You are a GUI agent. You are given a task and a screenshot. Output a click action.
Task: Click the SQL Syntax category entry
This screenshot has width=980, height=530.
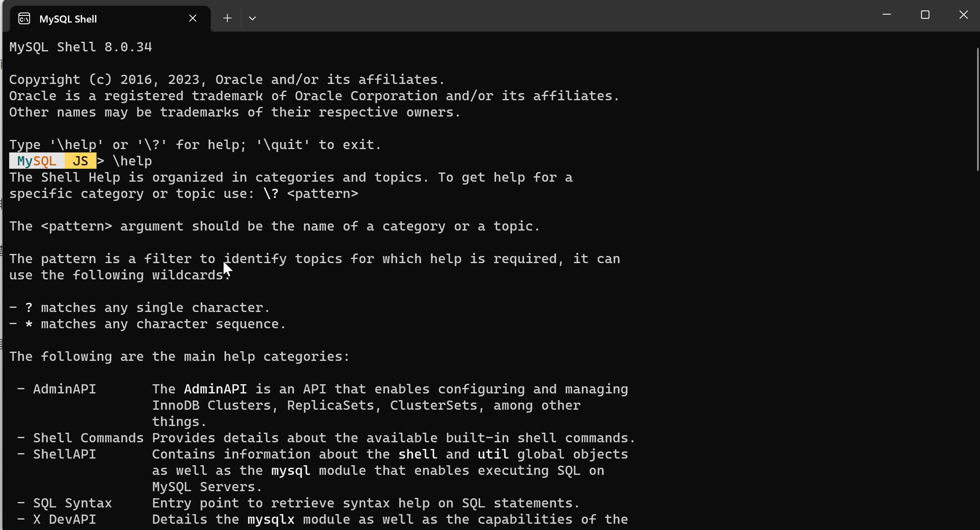point(72,503)
